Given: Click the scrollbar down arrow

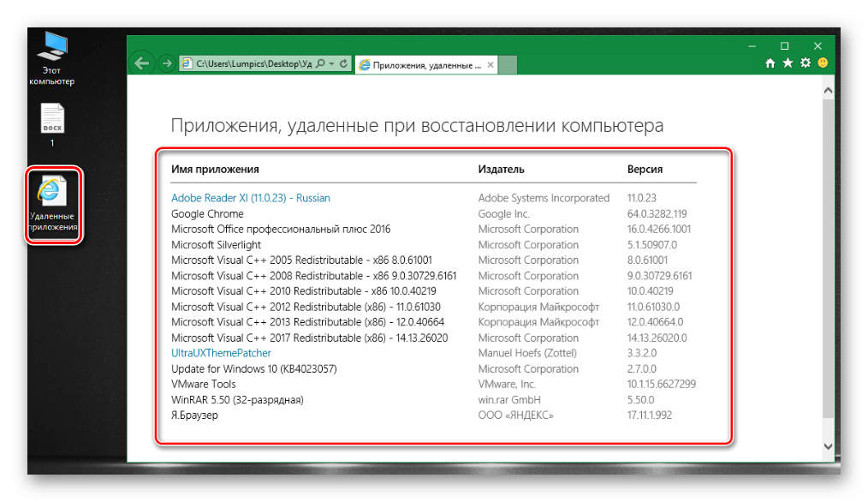Looking at the screenshot, I should point(828,446).
